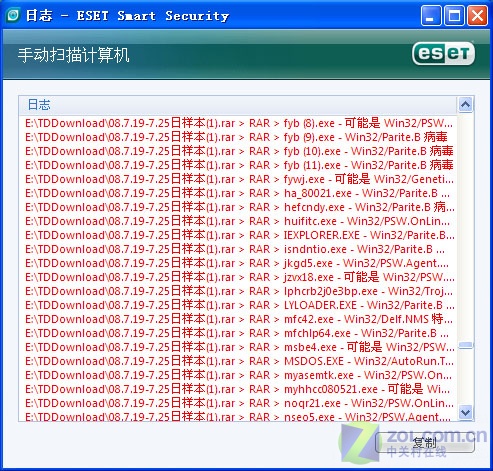Select the lphcrb2j0e3bp.exe log entry
Image resolution: width=493 pixels, height=471 pixels.
point(239,291)
